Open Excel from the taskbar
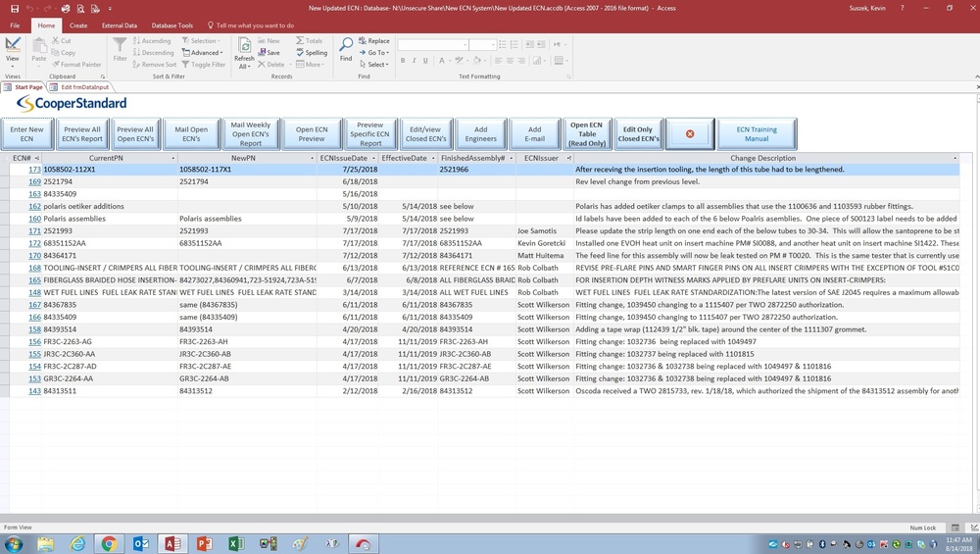Screen dimensions: 980x554 (x=236, y=543)
